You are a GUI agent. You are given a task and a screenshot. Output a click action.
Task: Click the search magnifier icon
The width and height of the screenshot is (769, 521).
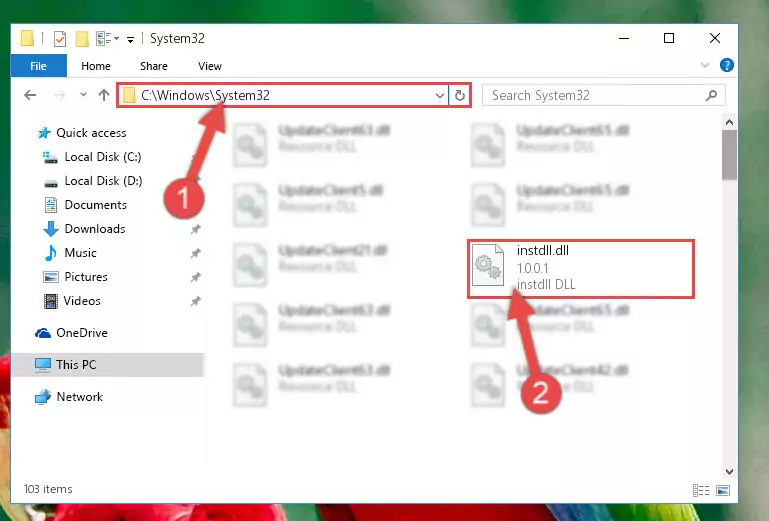click(712, 95)
